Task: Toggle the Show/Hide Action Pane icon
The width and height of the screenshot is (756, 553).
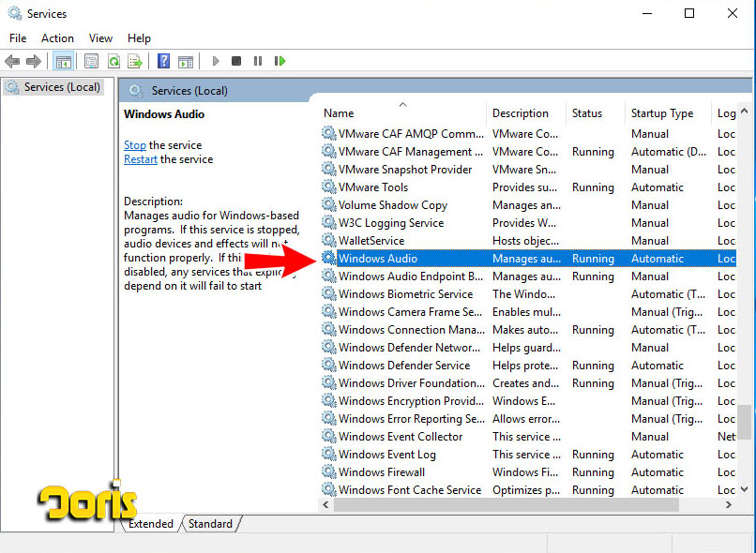Action: [x=186, y=61]
